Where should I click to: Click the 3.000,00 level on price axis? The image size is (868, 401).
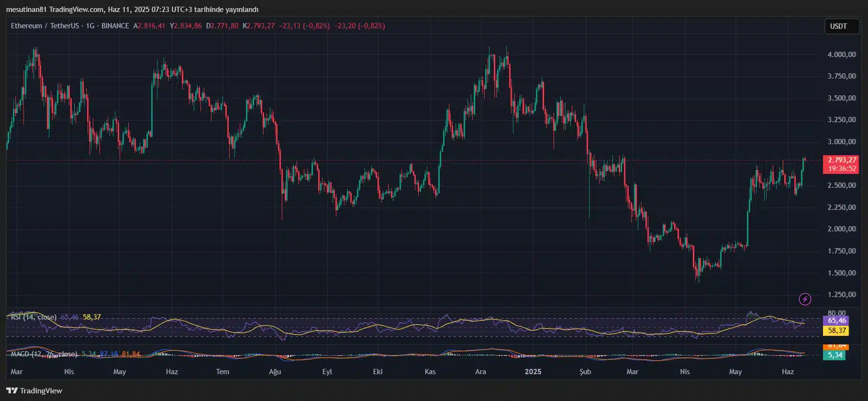pyautogui.click(x=842, y=142)
